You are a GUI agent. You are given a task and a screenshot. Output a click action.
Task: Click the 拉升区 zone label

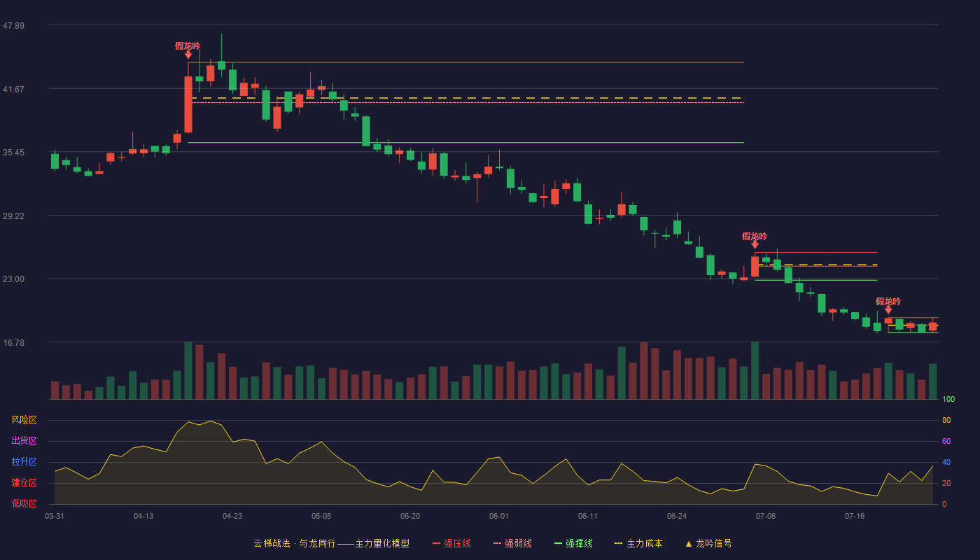pyautogui.click(x=24, y=462)
